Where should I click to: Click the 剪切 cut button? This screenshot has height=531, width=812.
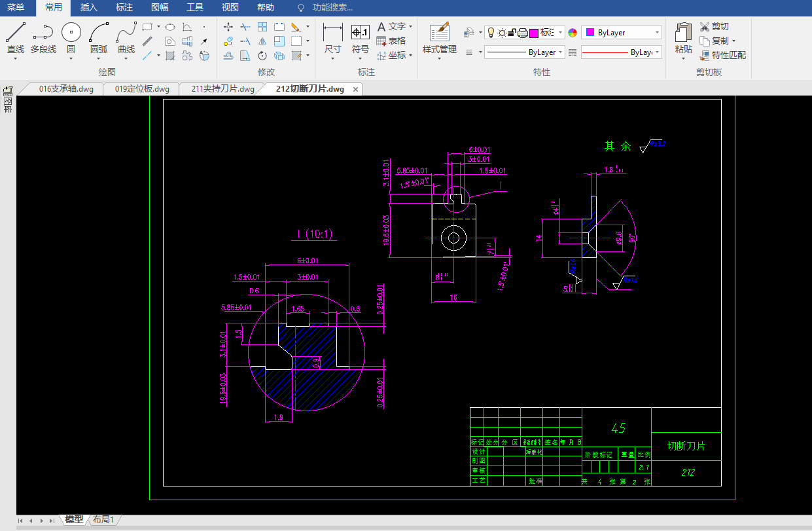point(714,27)
